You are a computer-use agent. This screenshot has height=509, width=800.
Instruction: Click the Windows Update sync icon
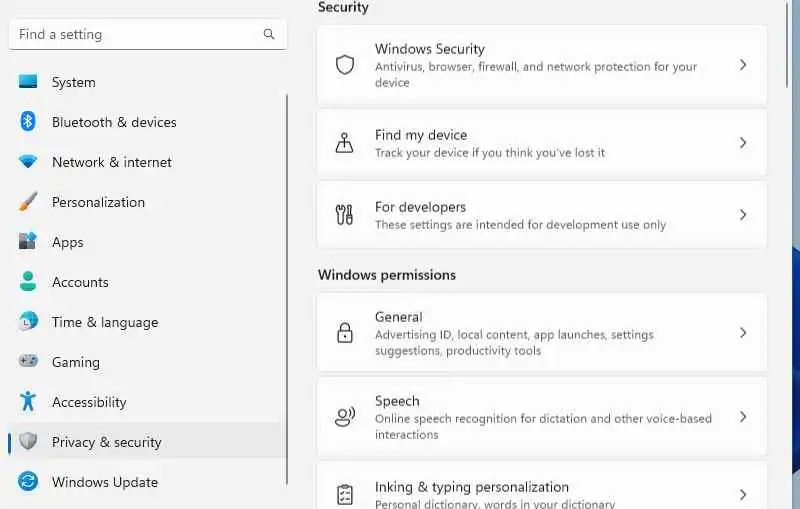(x=28, y=482)
